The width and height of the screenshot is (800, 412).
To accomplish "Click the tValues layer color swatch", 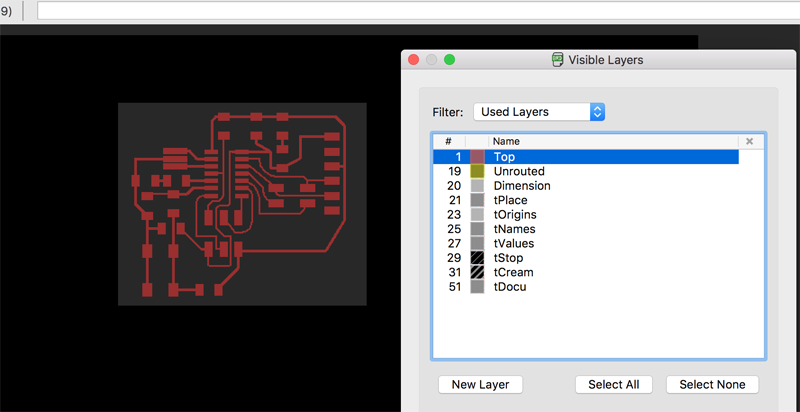I will pyautogui.click(x=477, y=243).
